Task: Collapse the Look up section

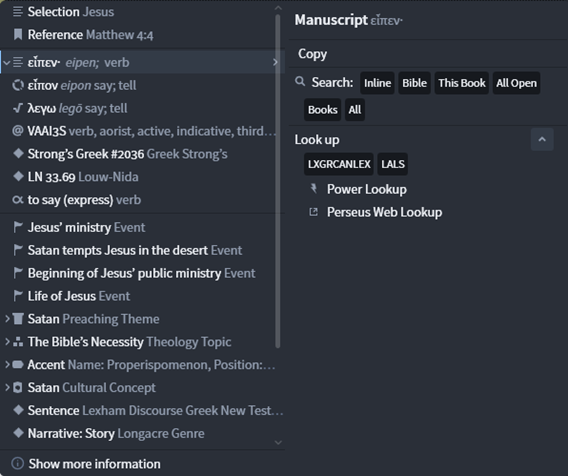Action: [x=542, y=139]
